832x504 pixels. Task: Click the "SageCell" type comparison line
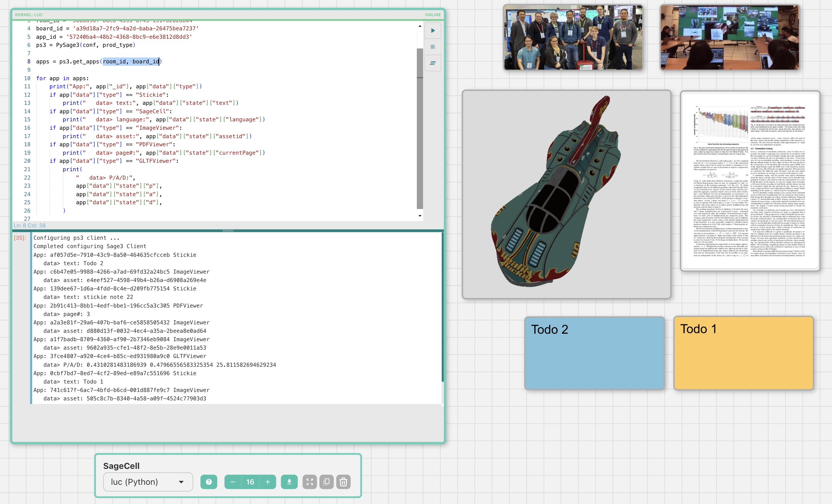[x=111, y=111]
